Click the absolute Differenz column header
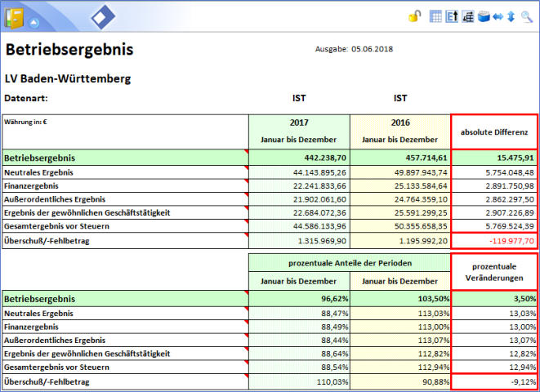The height and width of the screenshot is (392, 540). (494, 131)
